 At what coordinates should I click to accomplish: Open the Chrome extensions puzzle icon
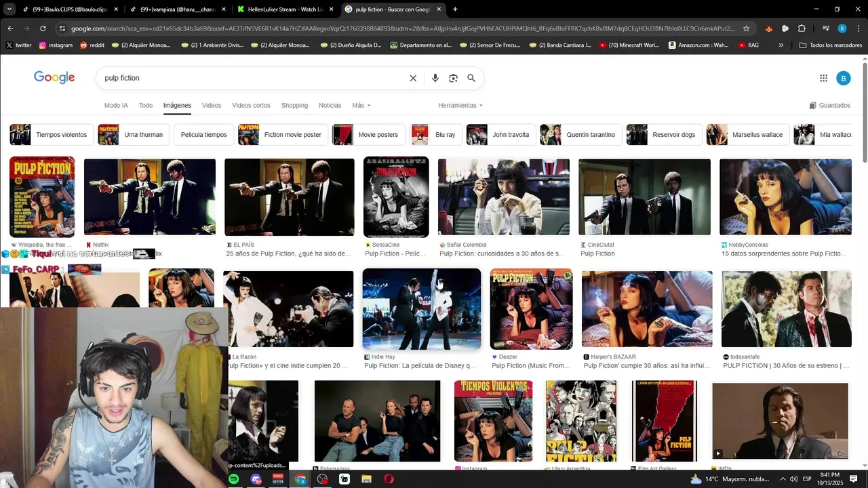click(x=802, y=28)
